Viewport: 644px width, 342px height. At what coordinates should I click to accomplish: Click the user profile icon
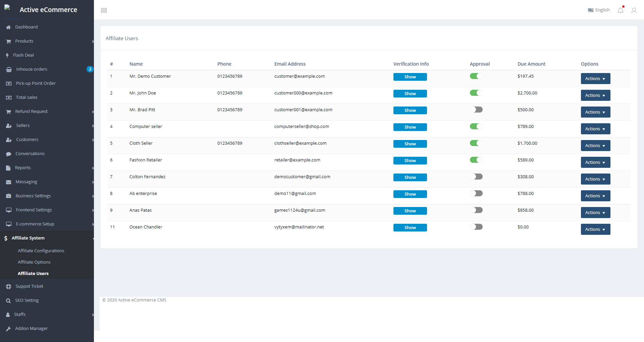point(634,10)
